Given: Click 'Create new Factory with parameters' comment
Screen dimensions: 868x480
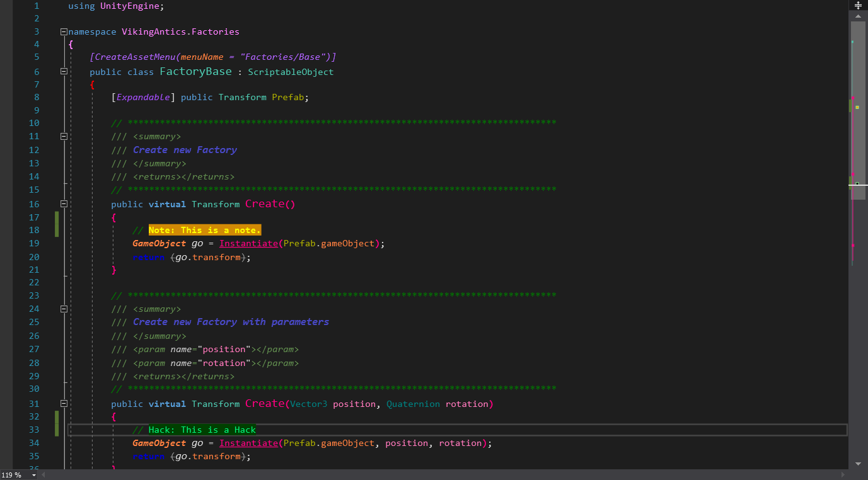Looking at the screenshot, I should pyautogui.click(x=231, y=322).
